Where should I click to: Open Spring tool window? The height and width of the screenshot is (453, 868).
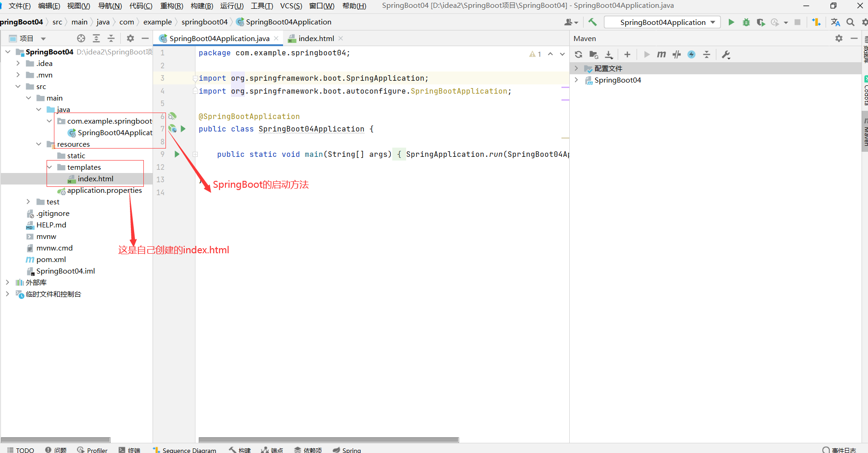tap(347, 450)
